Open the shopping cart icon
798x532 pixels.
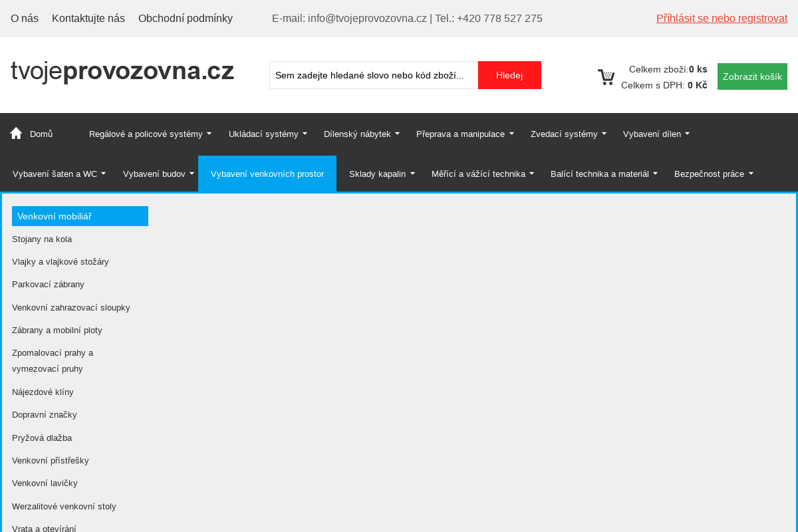pos(606,76)
